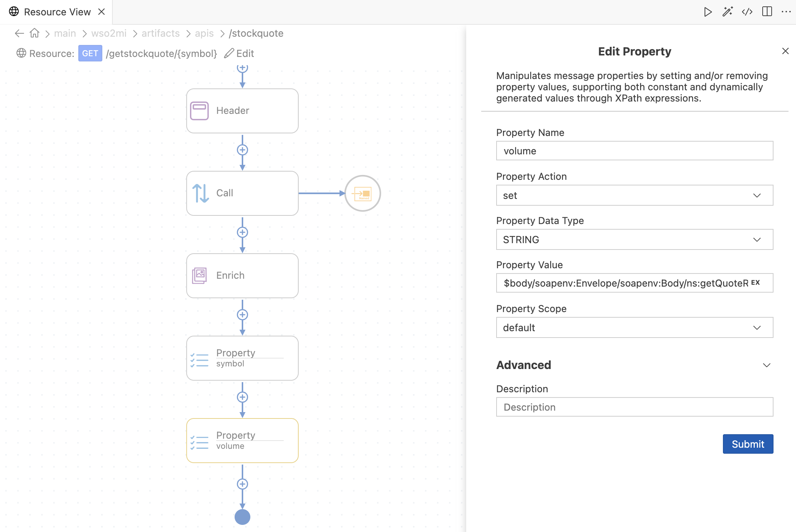
Task: Click the globe icon beside Resource label
Action: [x=21, y=53]
